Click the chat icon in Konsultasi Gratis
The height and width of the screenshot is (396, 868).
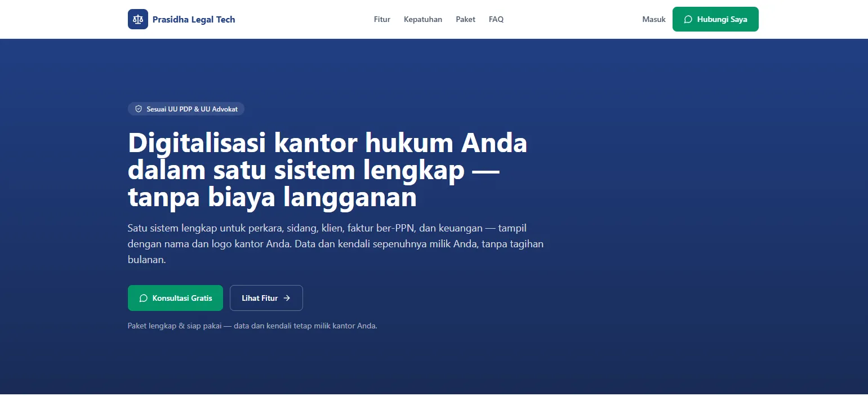[143, 298]
